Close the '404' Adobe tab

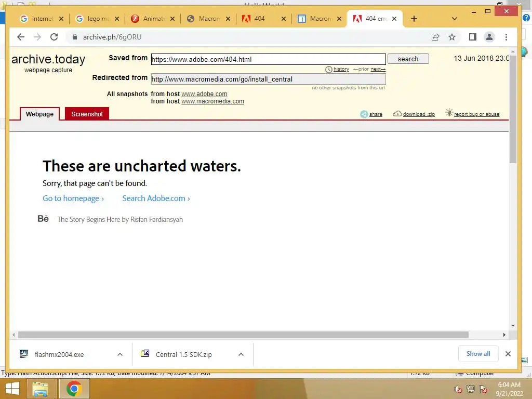point(284,19)
